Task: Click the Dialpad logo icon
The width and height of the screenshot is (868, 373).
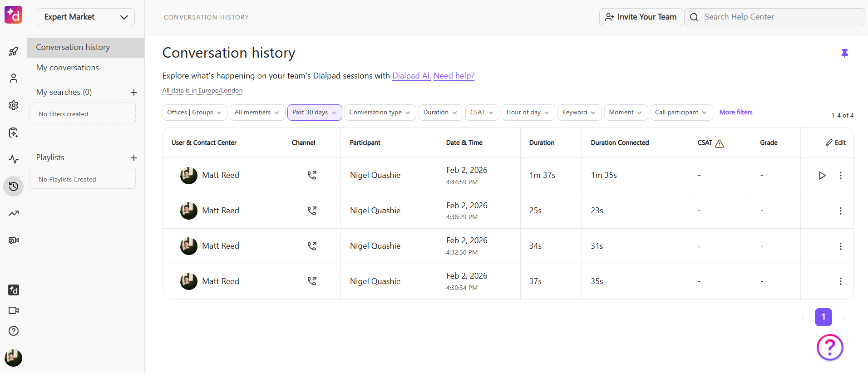Action: pyautogui.click(x=13, y=15)
